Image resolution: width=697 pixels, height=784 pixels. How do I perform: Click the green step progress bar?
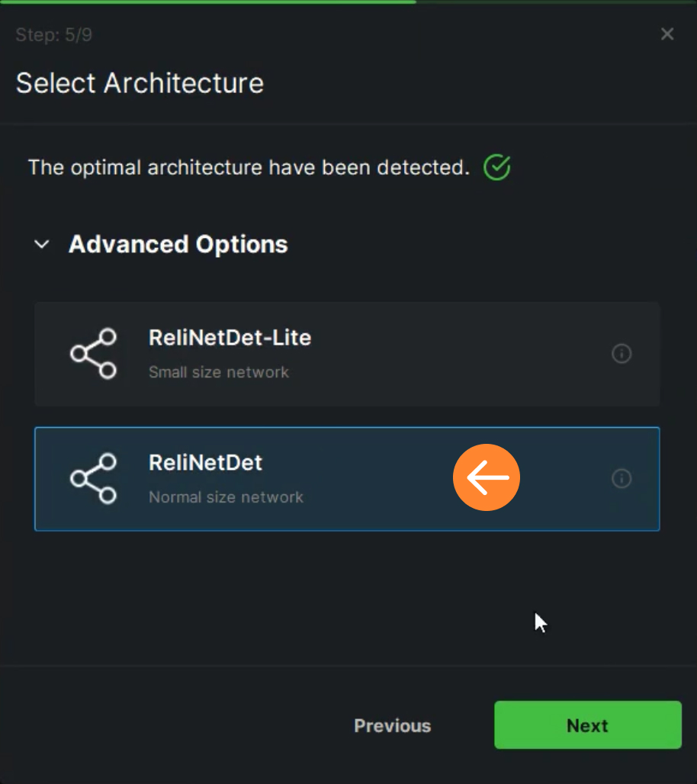point(208,2)
